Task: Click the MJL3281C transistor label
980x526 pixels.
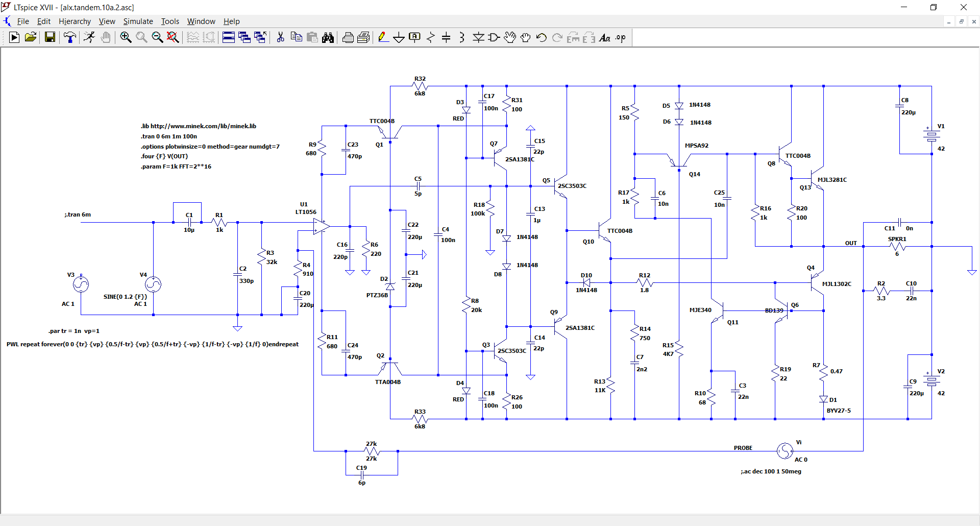Action: pos(832,180)
